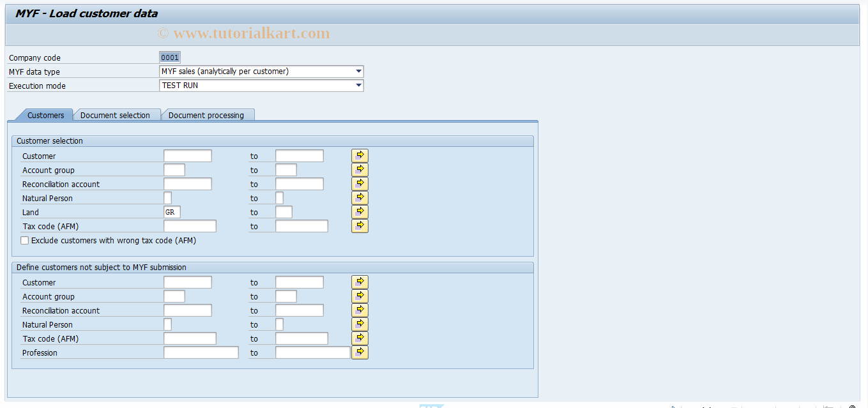The width and height of the screenshot is (868, 408).
Task: Click 'Define customers not subject to MYF submission' title
Action: click(102, 268)
